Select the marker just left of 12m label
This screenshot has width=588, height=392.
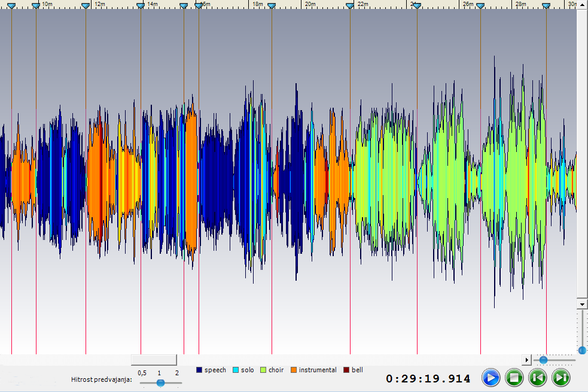point(86,6)
